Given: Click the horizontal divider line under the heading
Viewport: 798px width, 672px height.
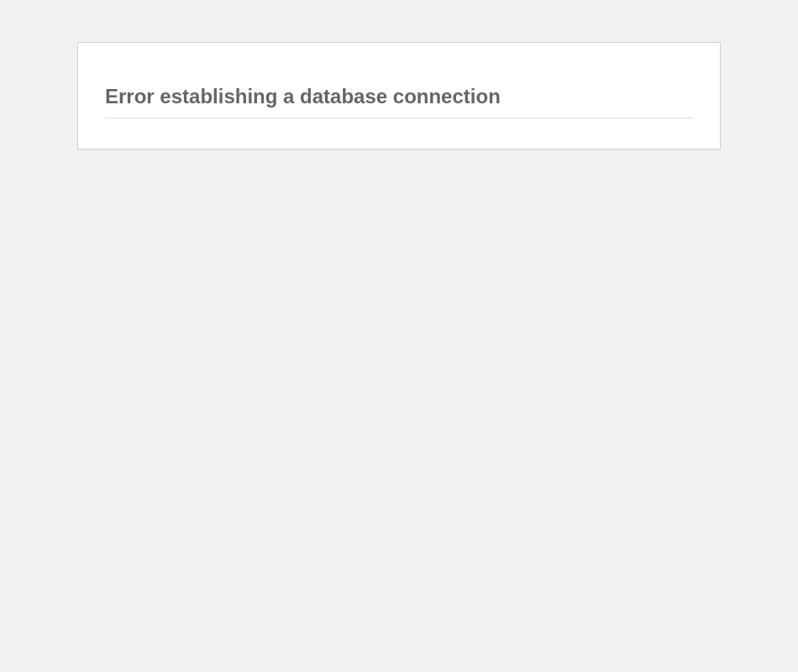Looking at the screenshot, I should [x=399, y=118].
